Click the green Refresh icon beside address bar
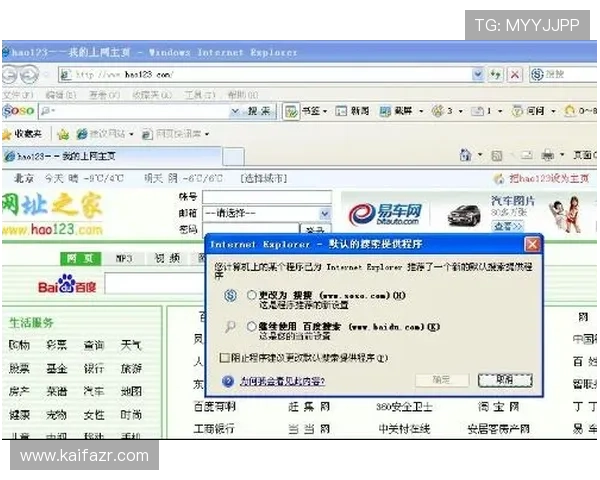Screen dimensions: 600x480 coord(495,74)
